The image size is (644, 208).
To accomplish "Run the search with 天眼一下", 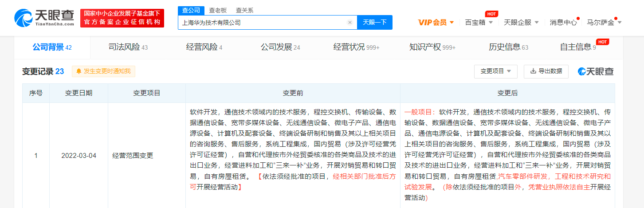I will pyautogui.click(x=375, y=22).
